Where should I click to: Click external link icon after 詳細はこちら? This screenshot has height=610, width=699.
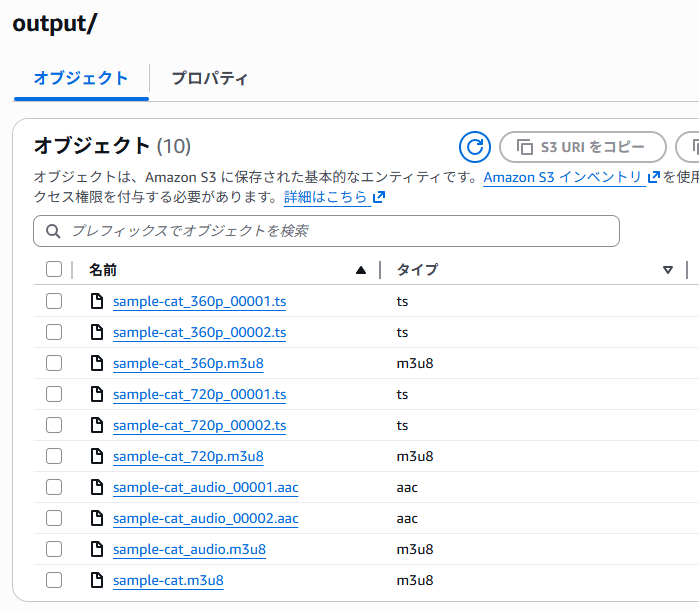click(379, 198)
